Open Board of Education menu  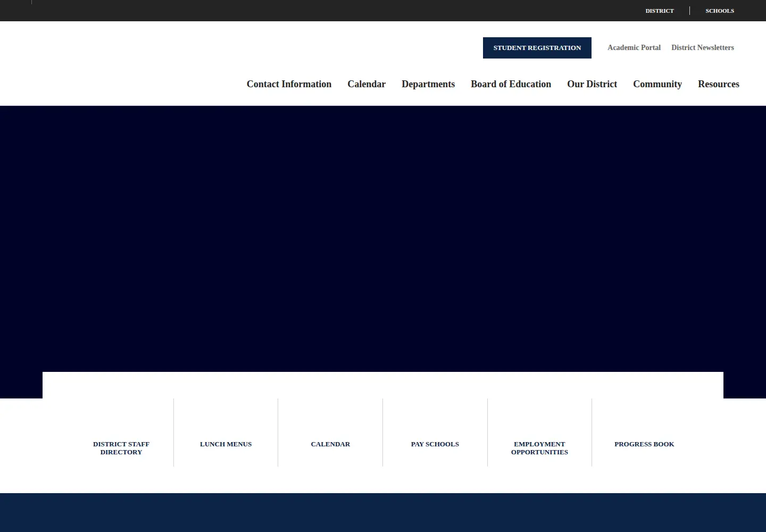[x=511, y=84]
